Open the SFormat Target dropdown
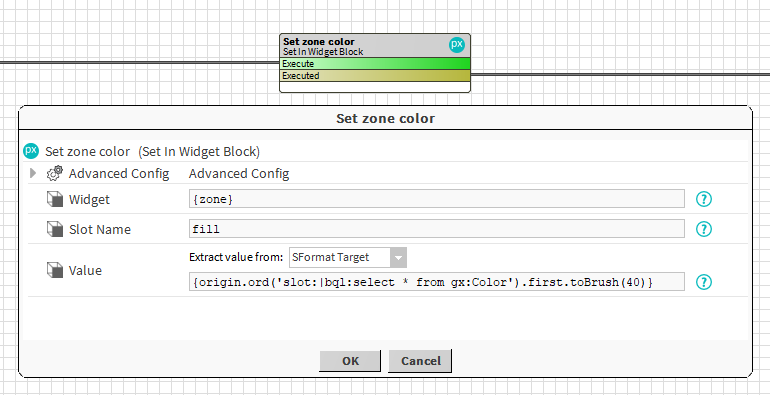Viewport: 770px width, 395px height. coord(348,257)
